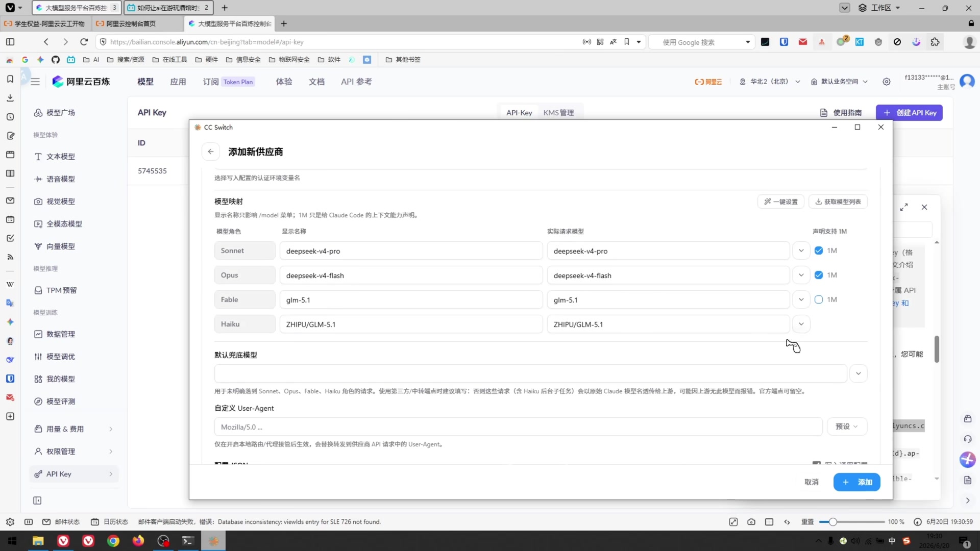Open the 使用指南 link
Viewport: 980px width, 551px height.
click(x=841, y=113)
